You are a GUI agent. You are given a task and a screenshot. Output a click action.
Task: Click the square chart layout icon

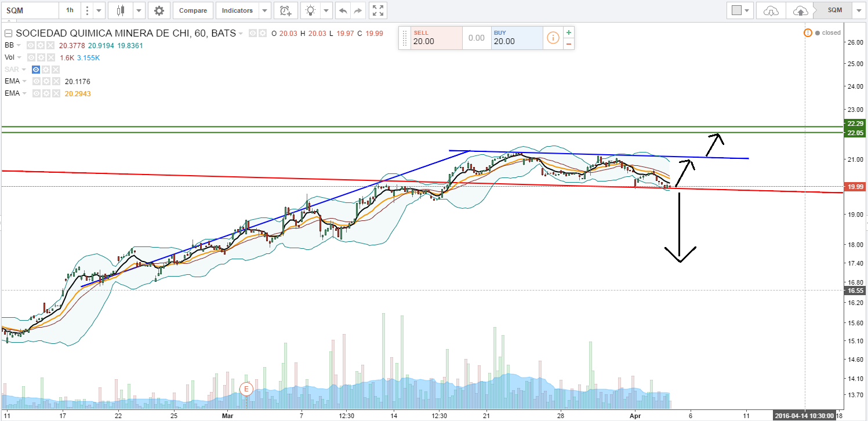tap(736, 10)
